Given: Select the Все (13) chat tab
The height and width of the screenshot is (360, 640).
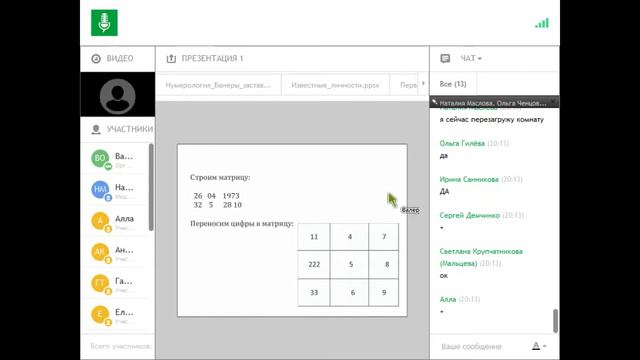Looking at the screenshot, I should click(x=453, y=84).
